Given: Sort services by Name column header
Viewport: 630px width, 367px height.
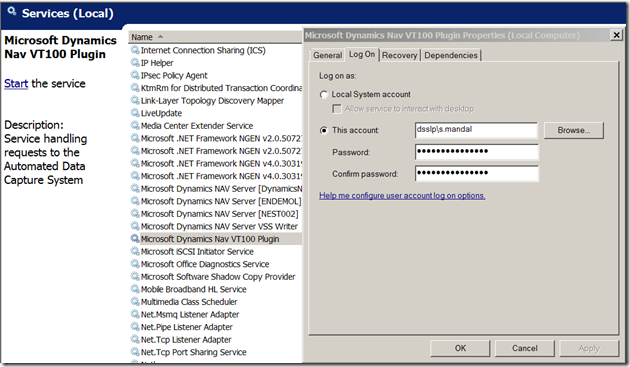Looking at the screenshot, I should point(215,37).
